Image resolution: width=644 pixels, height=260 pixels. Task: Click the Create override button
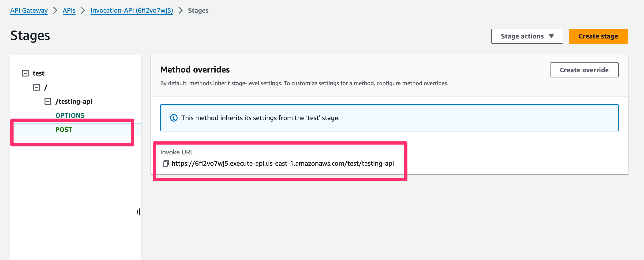click(x=584, y=70)
